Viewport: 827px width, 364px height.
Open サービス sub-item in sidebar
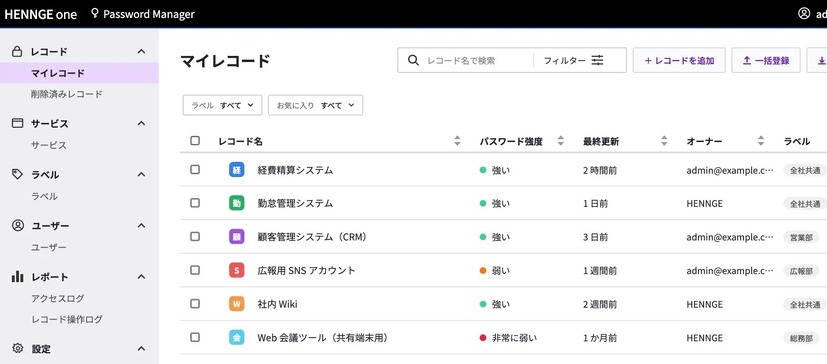pos(49,145)
